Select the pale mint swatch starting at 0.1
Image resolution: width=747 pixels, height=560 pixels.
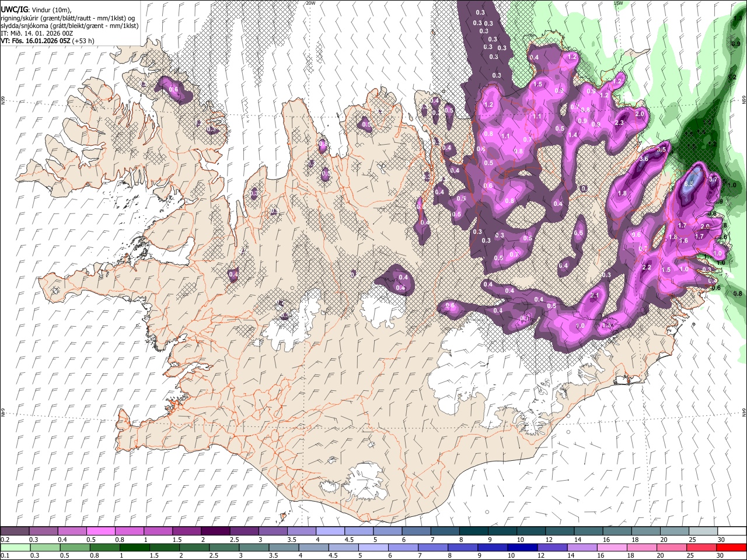pos(15,547)
